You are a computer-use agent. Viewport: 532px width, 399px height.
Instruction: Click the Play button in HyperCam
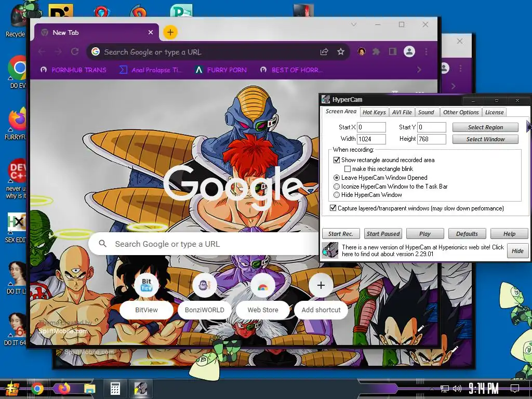click(425, 234)
